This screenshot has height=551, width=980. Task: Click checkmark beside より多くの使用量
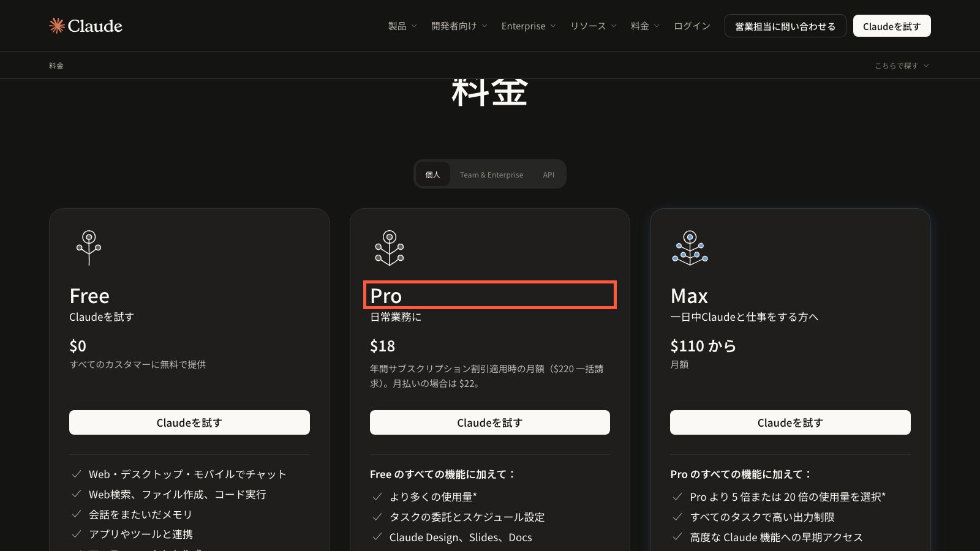(x=377, y=497)
